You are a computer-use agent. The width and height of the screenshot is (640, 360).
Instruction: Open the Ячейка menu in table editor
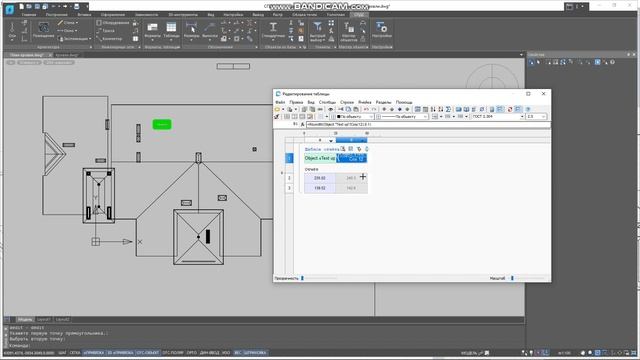click(x=365, y=102)
